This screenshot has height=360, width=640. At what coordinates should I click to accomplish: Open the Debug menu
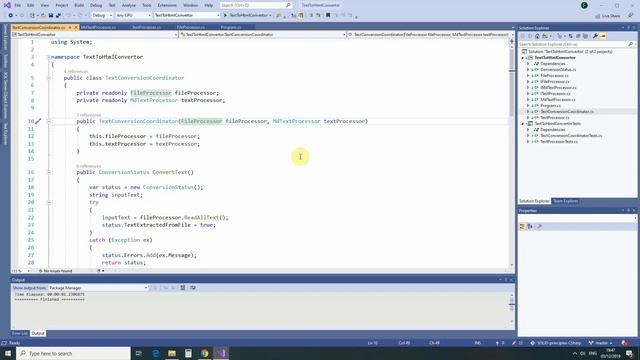(x=96, y=5)
